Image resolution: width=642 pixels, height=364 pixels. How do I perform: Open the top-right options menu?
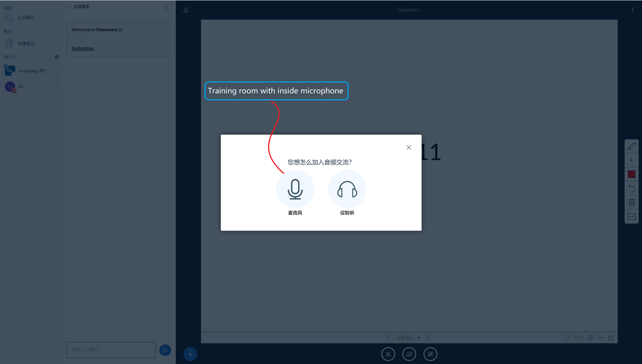point(632,10)
